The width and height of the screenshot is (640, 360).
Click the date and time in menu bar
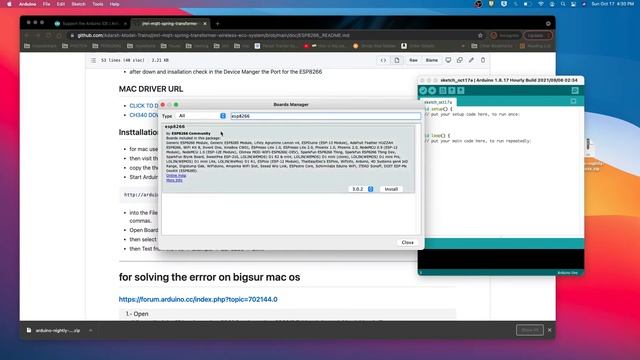613,4
